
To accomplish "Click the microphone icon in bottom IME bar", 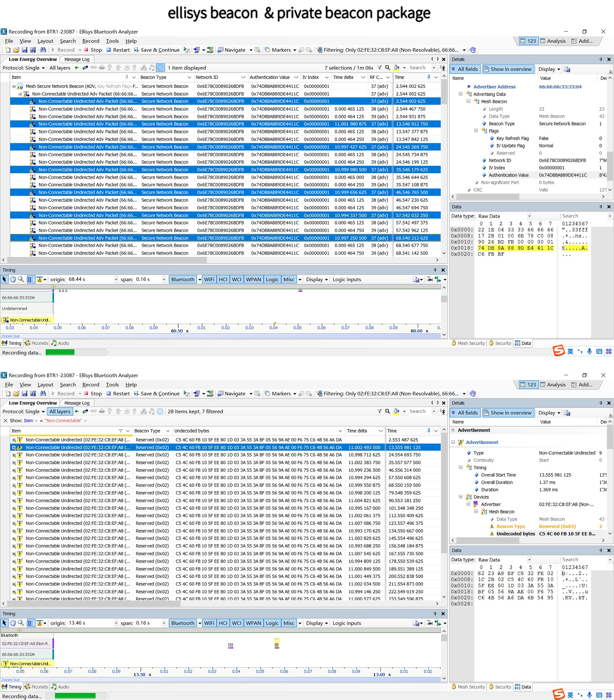I will 589,695.
